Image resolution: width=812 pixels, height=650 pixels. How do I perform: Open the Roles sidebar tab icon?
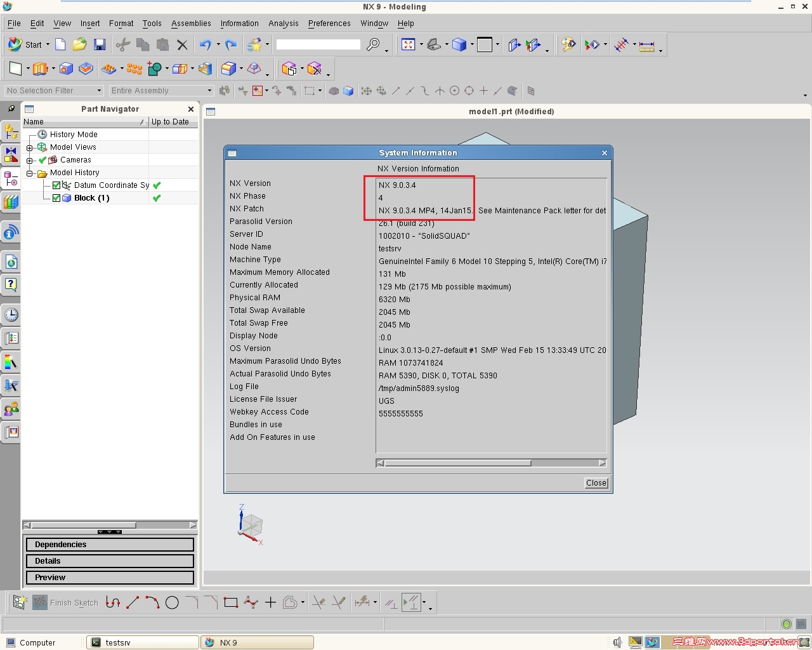tap(11, 409)
